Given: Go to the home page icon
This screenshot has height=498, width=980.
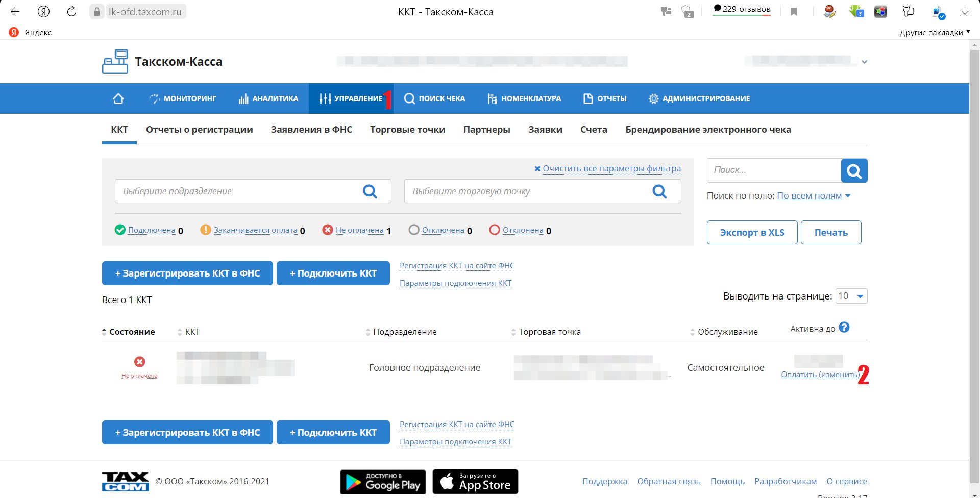Looking at the screenshot, I should point(118,98).
